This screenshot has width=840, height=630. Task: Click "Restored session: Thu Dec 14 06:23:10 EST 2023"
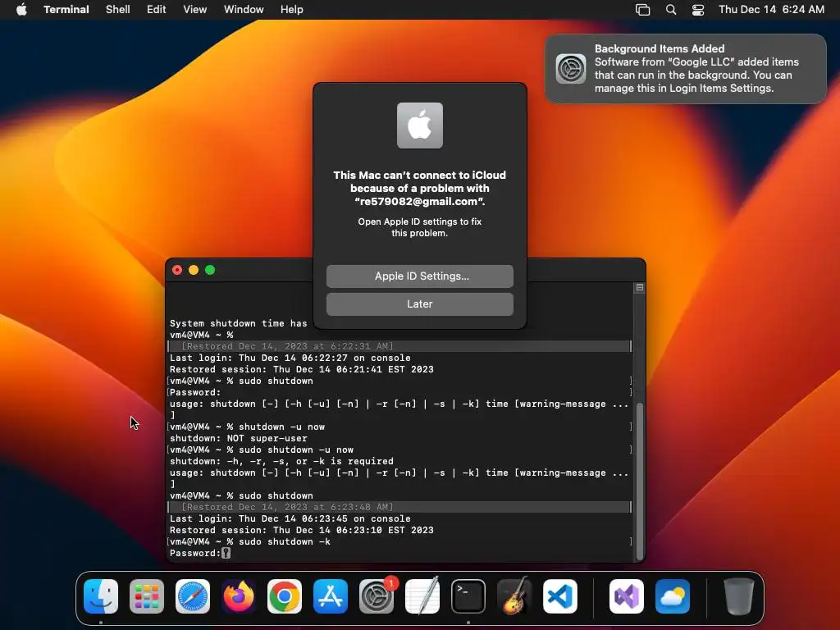coord(302,531)
